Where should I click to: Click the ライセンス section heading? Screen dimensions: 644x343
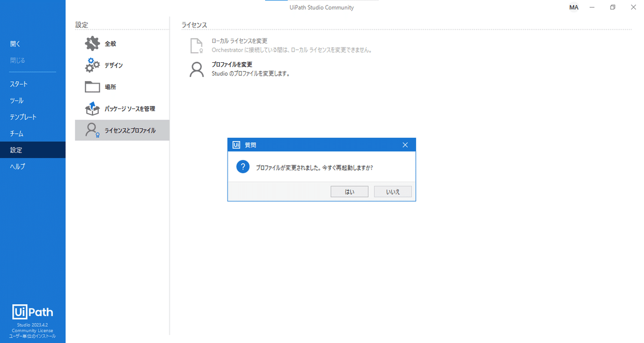tap(194, 25)
